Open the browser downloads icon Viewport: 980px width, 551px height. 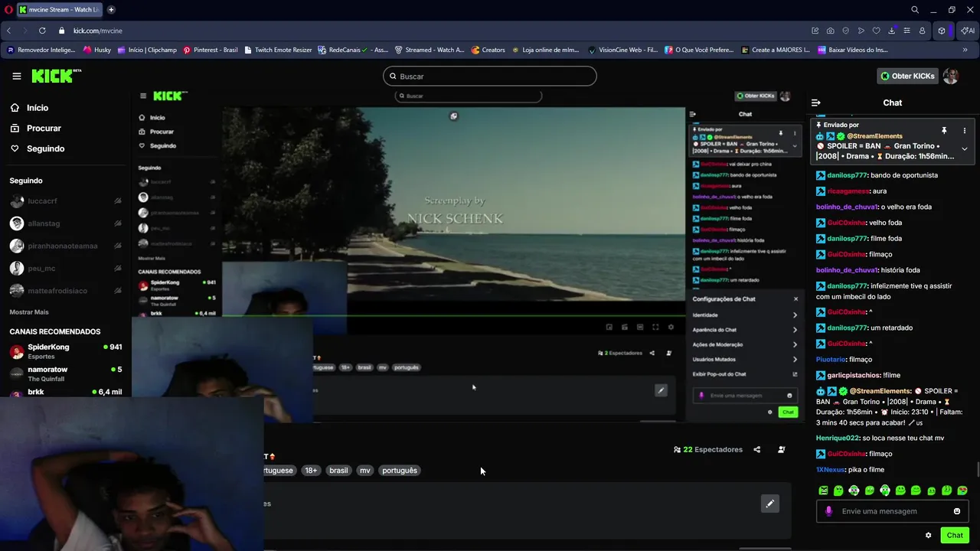pyautogui.click(x=892, y=31)
